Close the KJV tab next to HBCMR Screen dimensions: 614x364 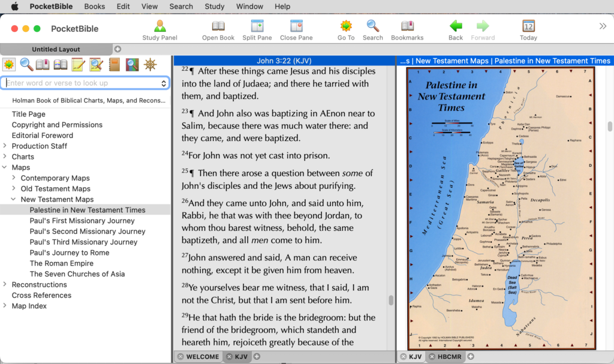click(404, 357)
